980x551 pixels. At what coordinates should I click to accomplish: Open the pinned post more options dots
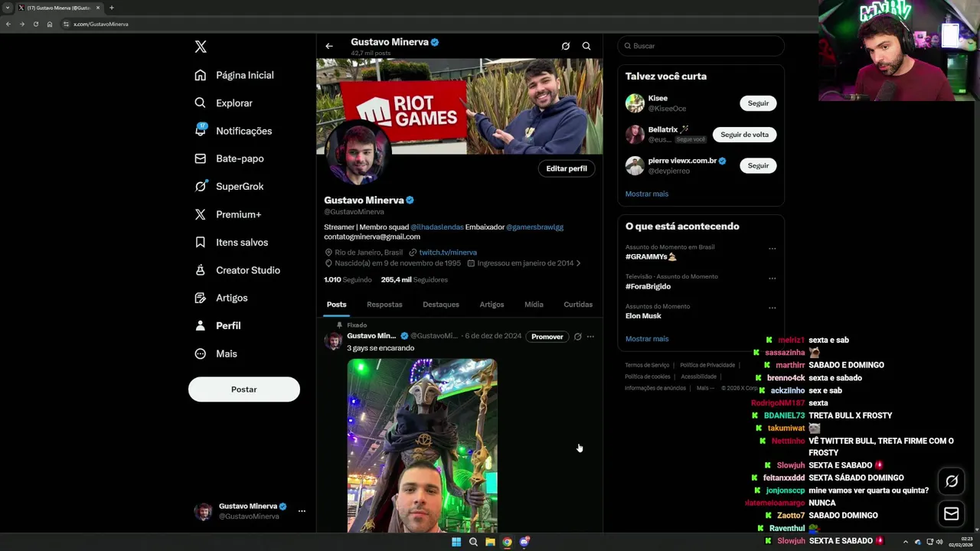click(590, 337)
